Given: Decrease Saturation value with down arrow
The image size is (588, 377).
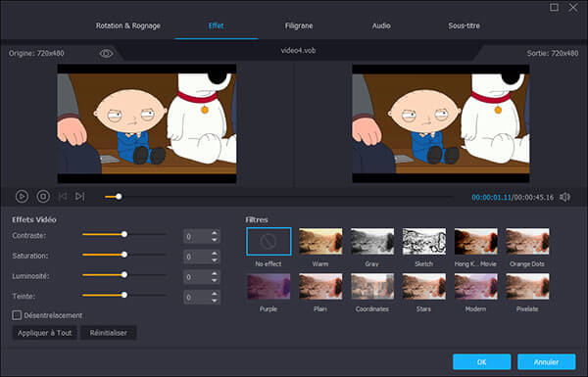Looking at the screenshot, I should (x=214, y=259).
